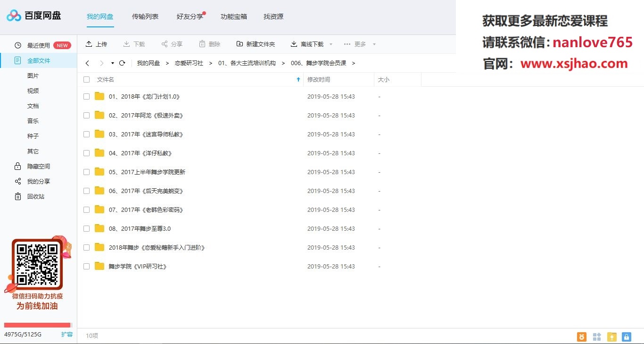The image size is (644, 344).
Task: Filter by 种子 category
Action: click(x=33, y=136)
